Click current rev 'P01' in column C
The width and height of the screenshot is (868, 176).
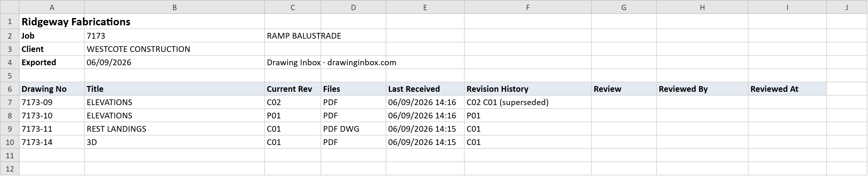pyautogui.click(x=293, y=116)
